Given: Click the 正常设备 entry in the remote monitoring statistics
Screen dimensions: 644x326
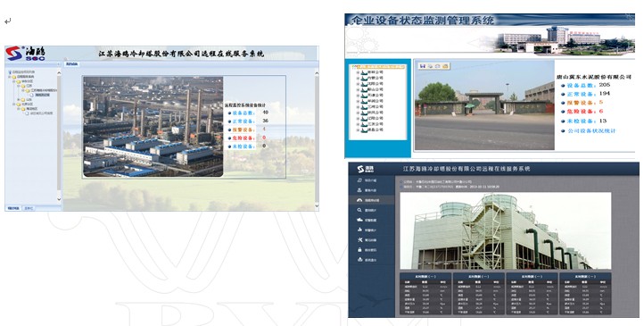Looking at the screenshot, I should coord(244,121).
